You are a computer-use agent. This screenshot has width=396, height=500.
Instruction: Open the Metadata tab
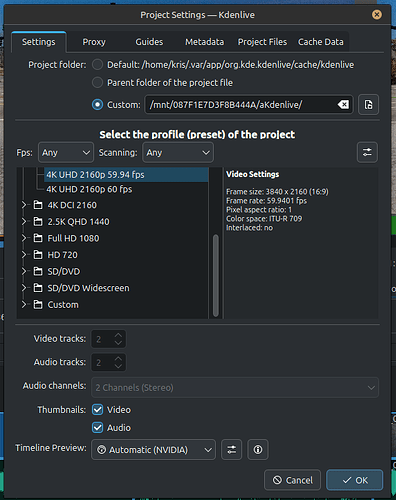(x=205, y=42)
